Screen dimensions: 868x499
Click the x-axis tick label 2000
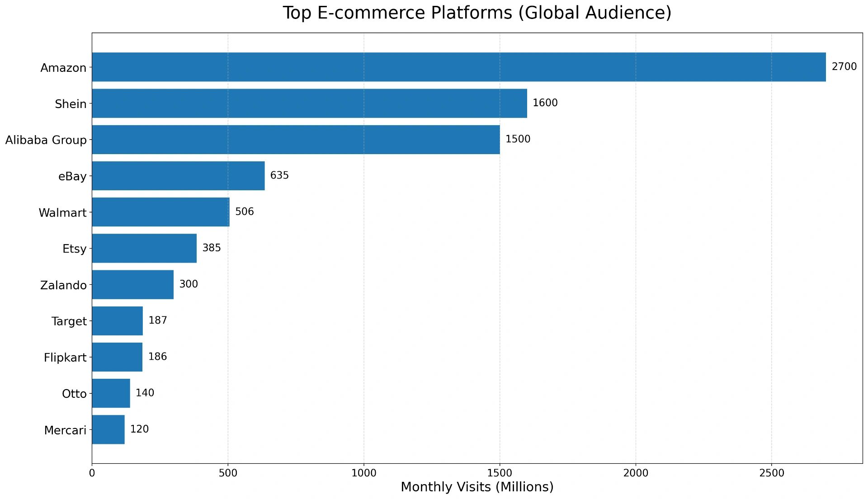[x=636, y=473]
